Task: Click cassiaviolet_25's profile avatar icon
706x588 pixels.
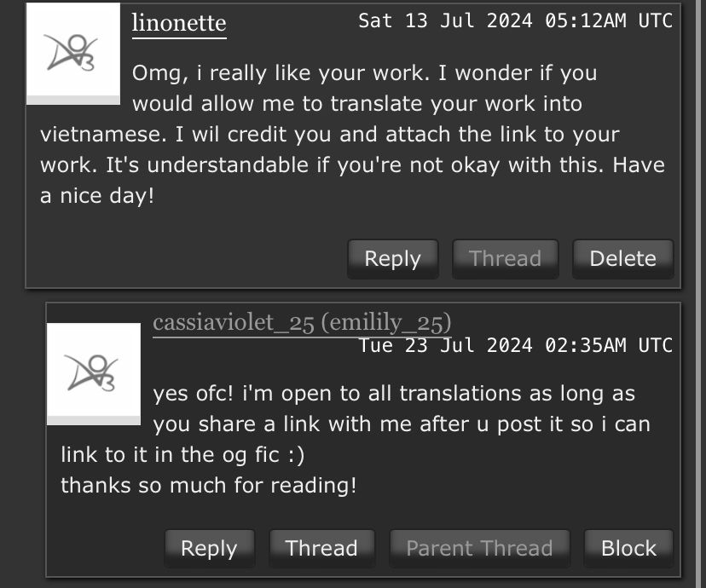Action: tap(93, 372)
